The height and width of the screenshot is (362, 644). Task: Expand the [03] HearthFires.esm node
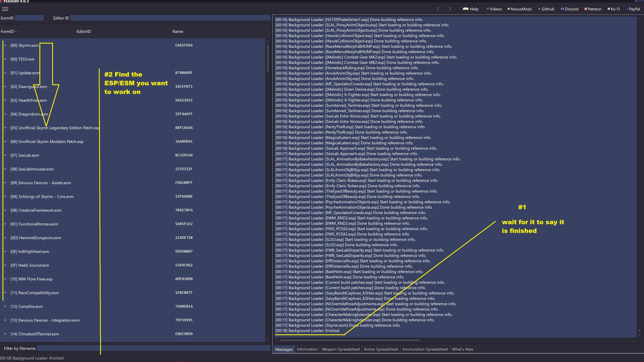click(5, 100)
